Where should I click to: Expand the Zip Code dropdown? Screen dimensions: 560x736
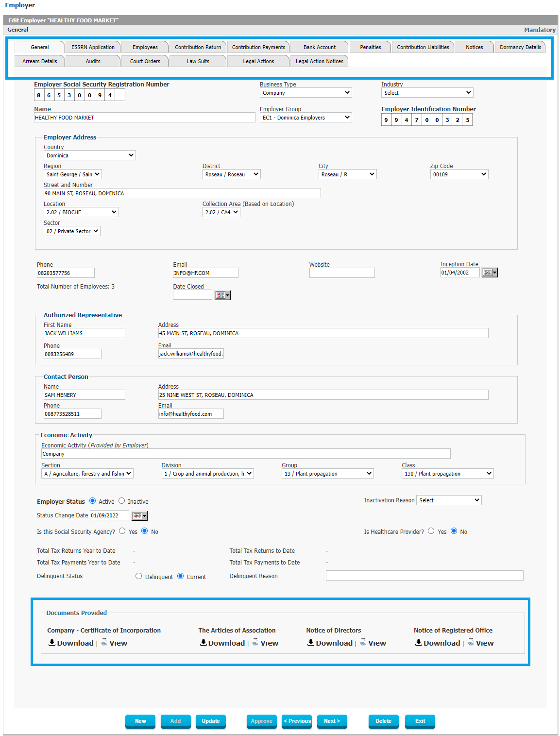point(459,174)
